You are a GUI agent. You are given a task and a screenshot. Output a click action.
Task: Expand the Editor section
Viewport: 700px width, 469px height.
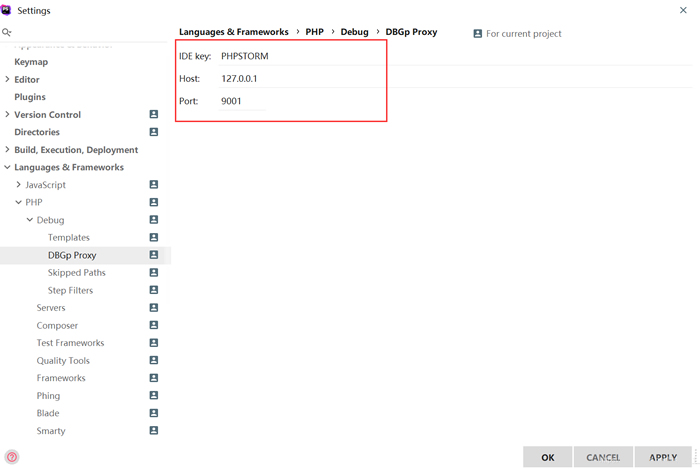7,79
